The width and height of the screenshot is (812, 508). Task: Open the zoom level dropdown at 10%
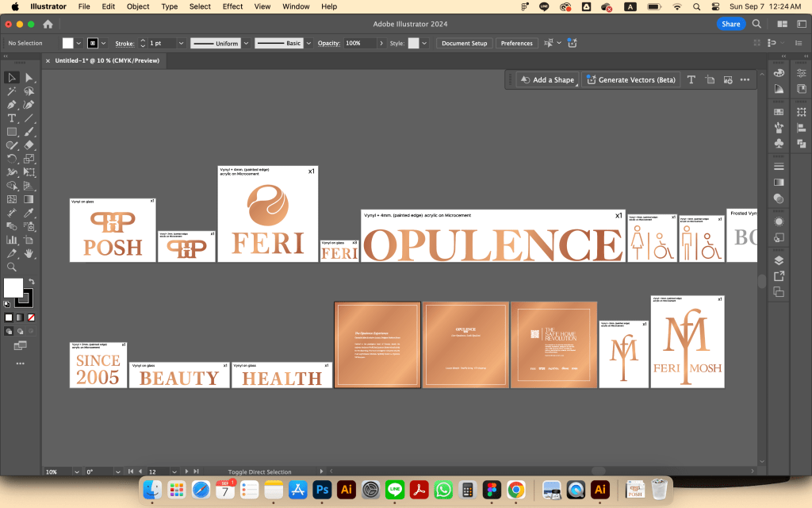(x=75, y=471)
